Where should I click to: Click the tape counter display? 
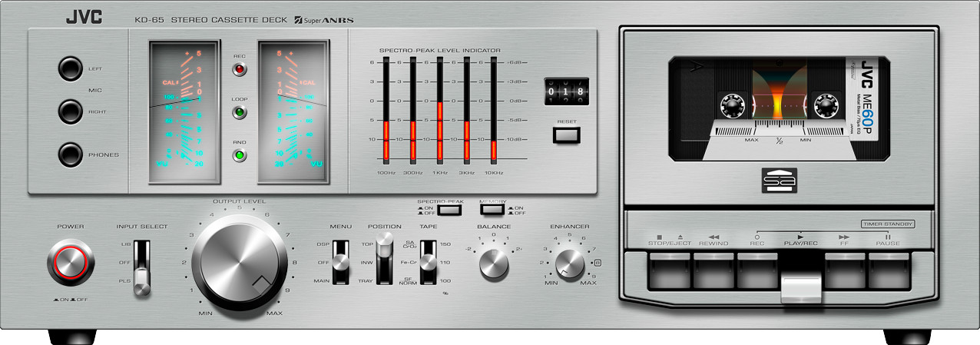point(567,91)
